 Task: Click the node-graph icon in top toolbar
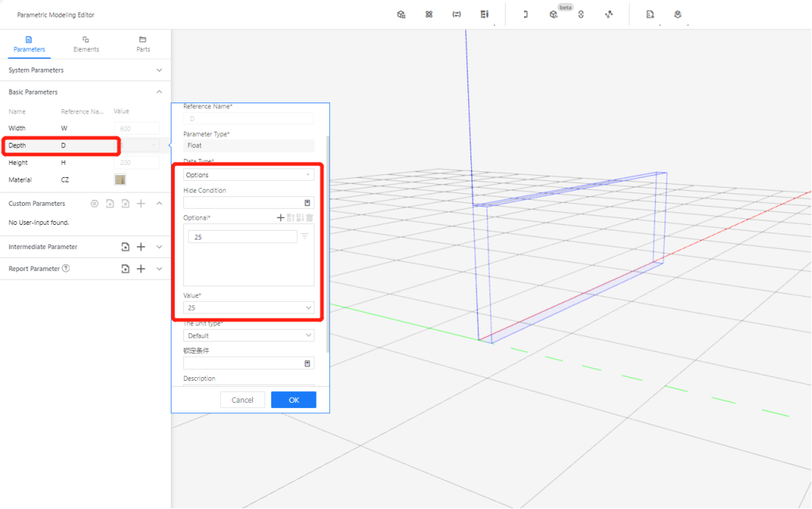(x=609, y=15)
